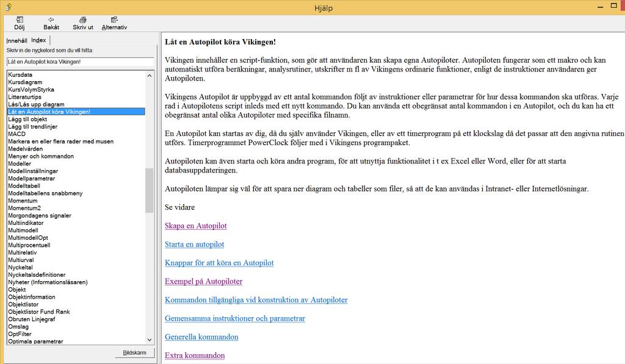Viewport: 625px width, 364px height.
Task: Select MultimodellOpt index entry
Action: pos(28,238)
